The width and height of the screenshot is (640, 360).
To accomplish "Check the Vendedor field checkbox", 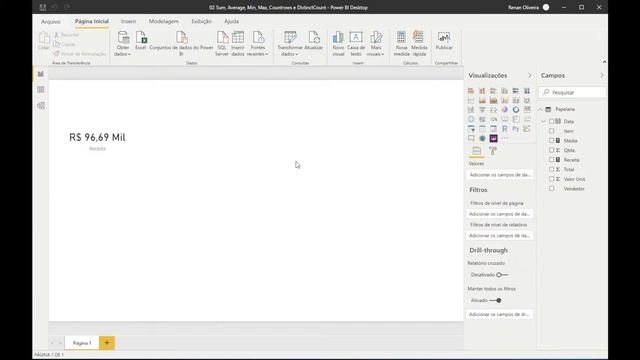I will click(551, 189).
